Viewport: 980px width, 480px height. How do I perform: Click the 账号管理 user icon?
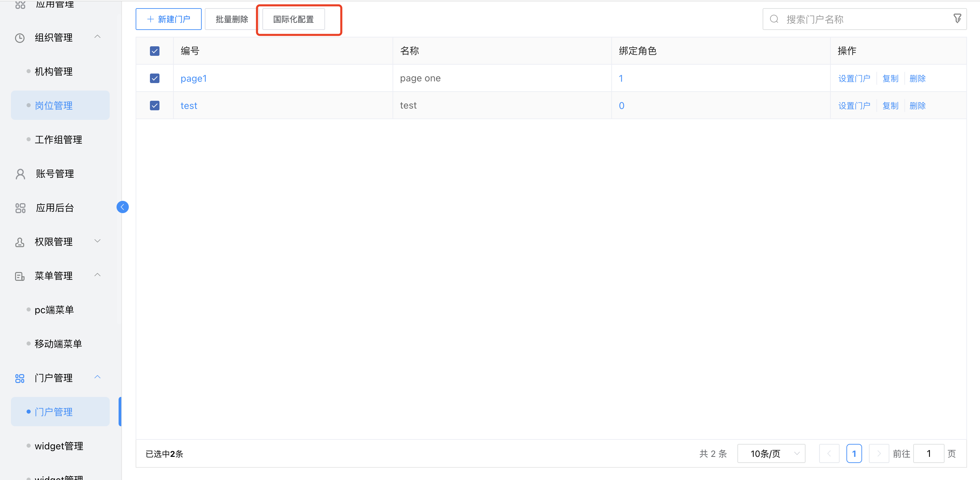(x=20, y=174)
